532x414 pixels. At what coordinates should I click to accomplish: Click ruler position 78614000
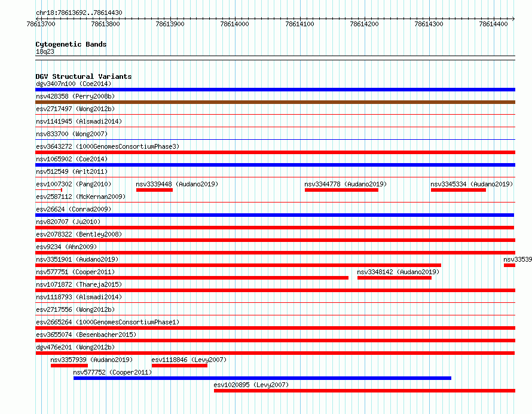coord(234,24)
